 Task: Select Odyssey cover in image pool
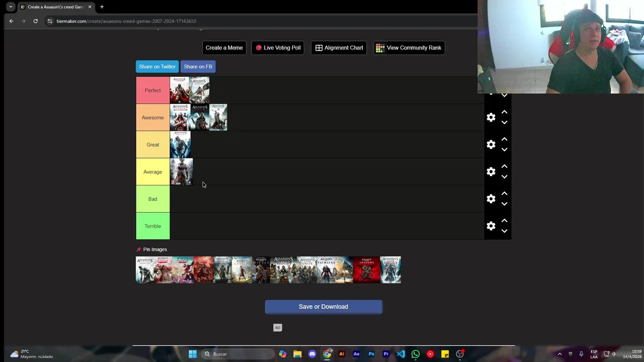242,270
